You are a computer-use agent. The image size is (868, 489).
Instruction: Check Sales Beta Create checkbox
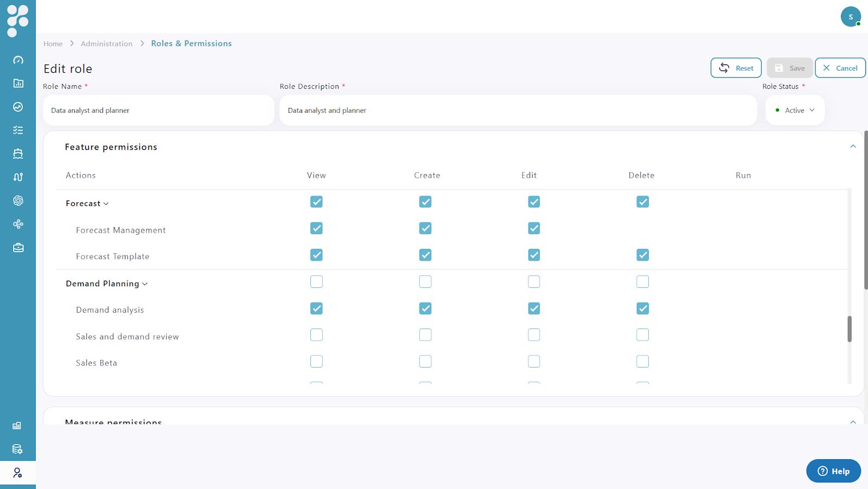click(x=425, y=362)
